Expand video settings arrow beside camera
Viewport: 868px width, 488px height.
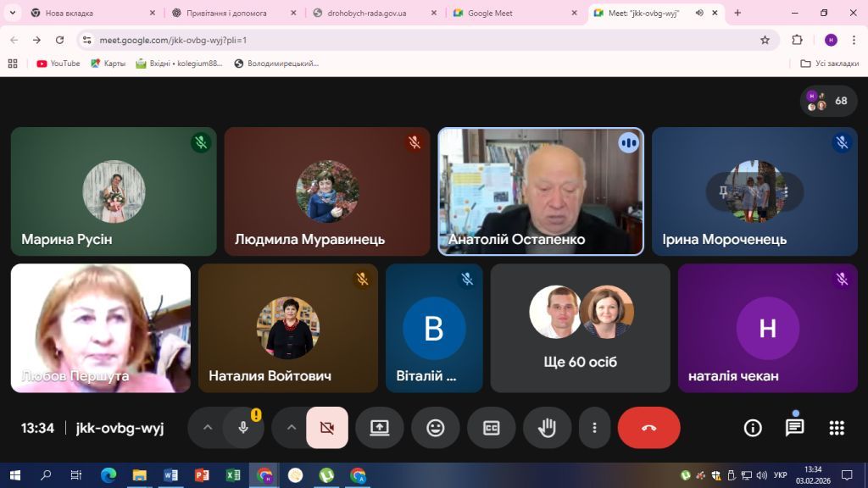pyautogui.click(x=292, y=428)
